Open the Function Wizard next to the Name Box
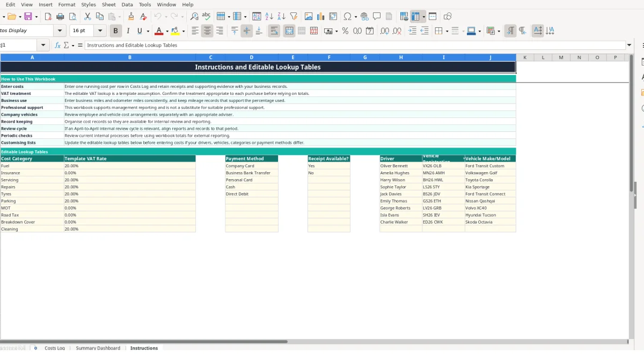Screen dimensions: 644x362 click(58, 46)
